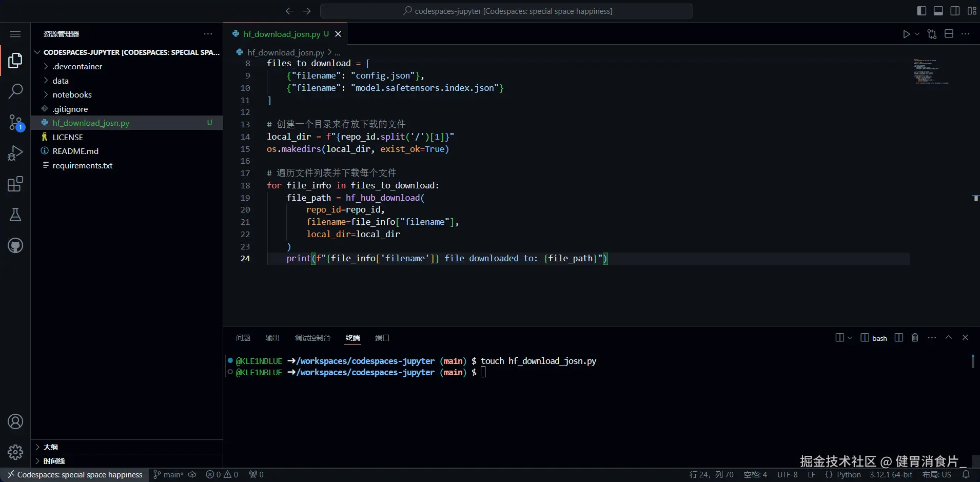Open the Search view in activity bar
Viewport: 980px width, 482px height.
pos(15,91)
